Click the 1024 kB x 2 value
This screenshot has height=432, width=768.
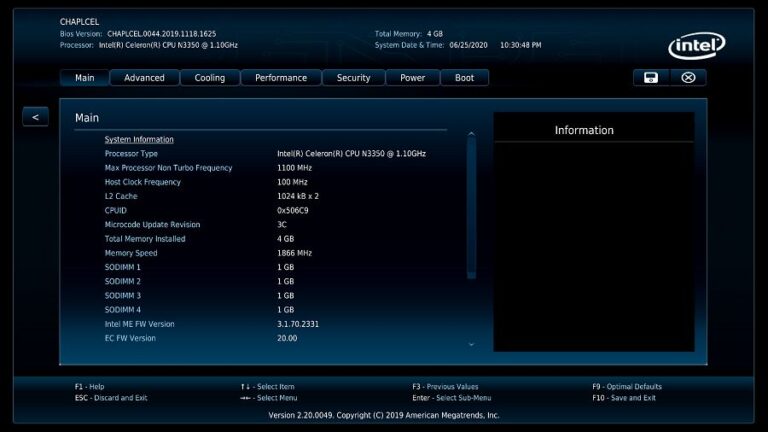pos(298,196)
